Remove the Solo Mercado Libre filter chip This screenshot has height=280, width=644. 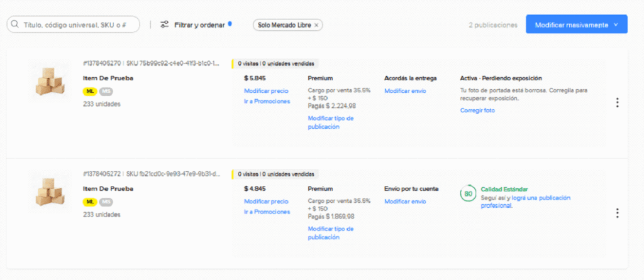tap(316, 25)
